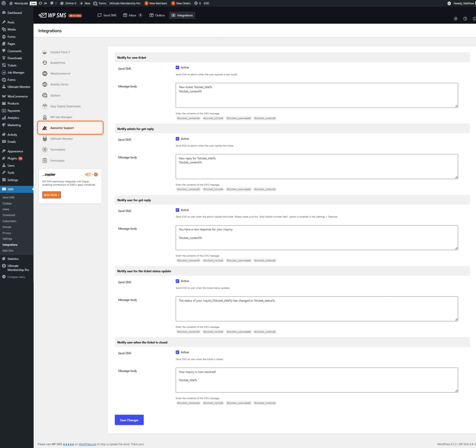The image size is (476, 448).
Task: Open the New content menu in admin bar
Action: pyautogui.click(x=85, y=3)
